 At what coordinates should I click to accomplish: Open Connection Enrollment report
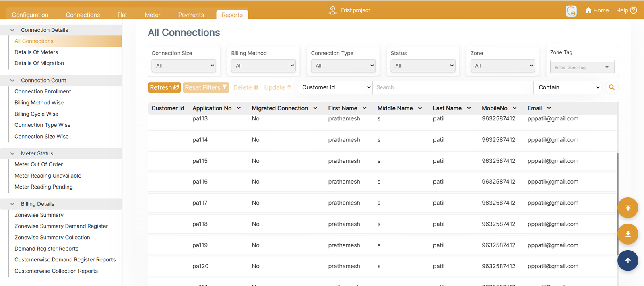43,91
